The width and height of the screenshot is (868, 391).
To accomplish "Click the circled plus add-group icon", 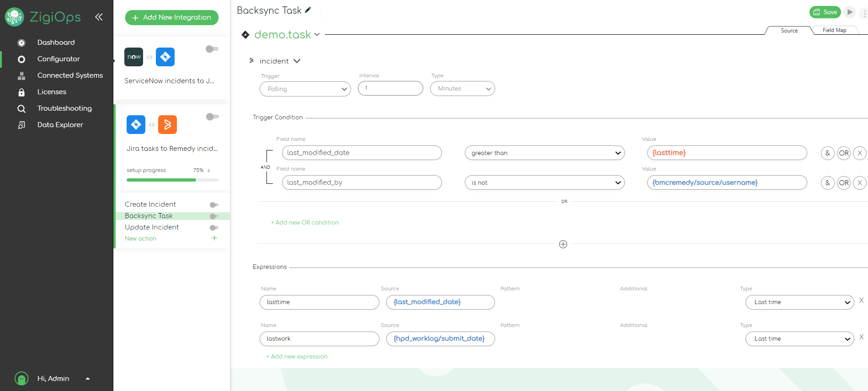I will (563, 244).
